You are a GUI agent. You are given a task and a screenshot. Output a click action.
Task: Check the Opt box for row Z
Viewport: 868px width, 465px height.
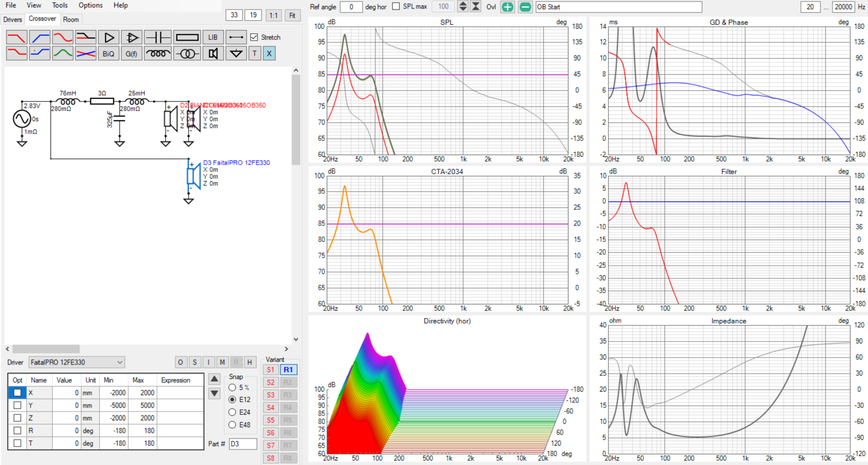[17, 418]
